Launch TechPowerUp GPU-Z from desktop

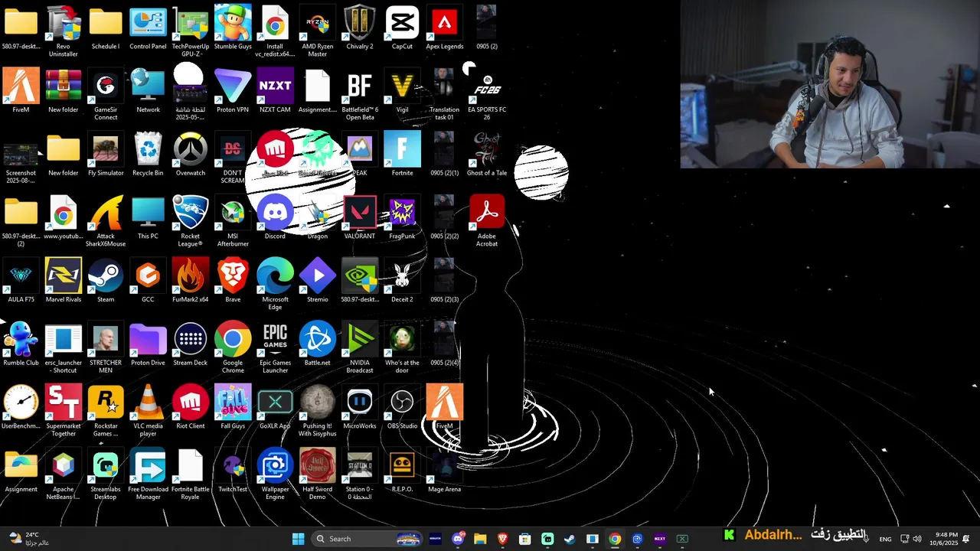tap(190, 30)
